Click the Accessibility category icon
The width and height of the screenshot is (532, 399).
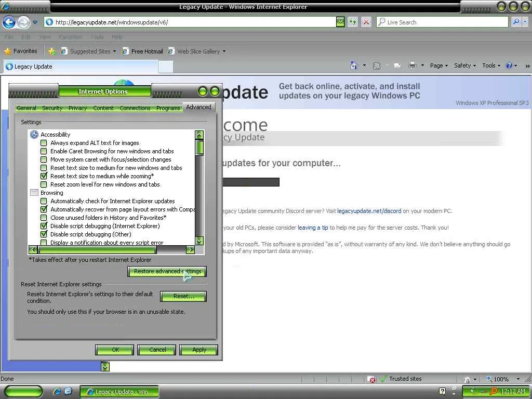(x=34, y=135)
